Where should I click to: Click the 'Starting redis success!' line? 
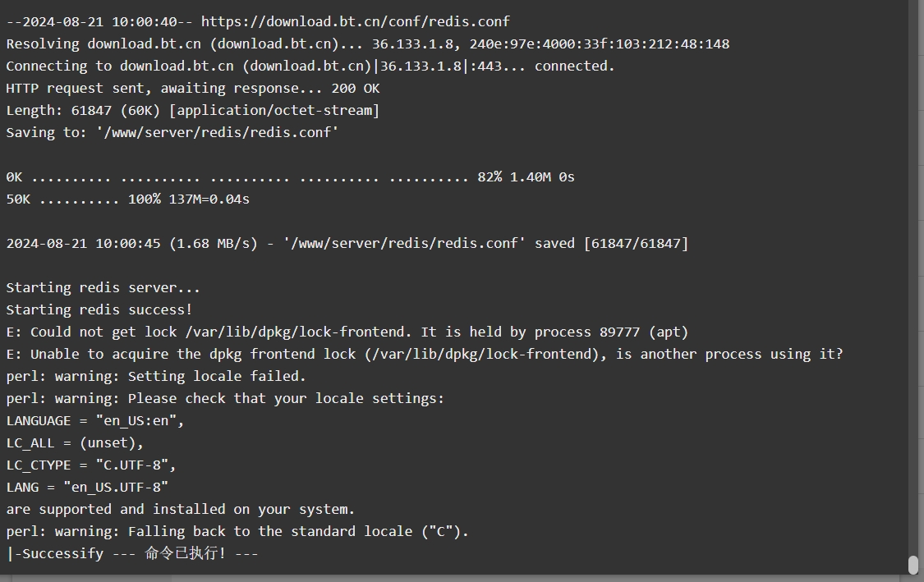point(99,309)
